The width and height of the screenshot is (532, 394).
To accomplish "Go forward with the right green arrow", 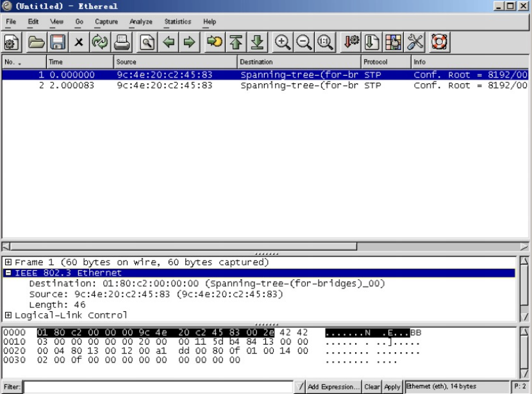I will pos(189,42).
